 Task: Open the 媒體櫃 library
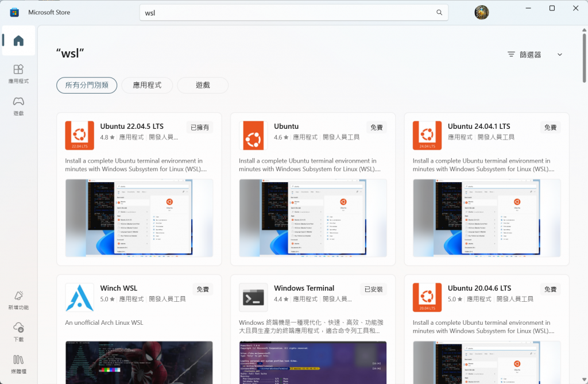(18, 364)
